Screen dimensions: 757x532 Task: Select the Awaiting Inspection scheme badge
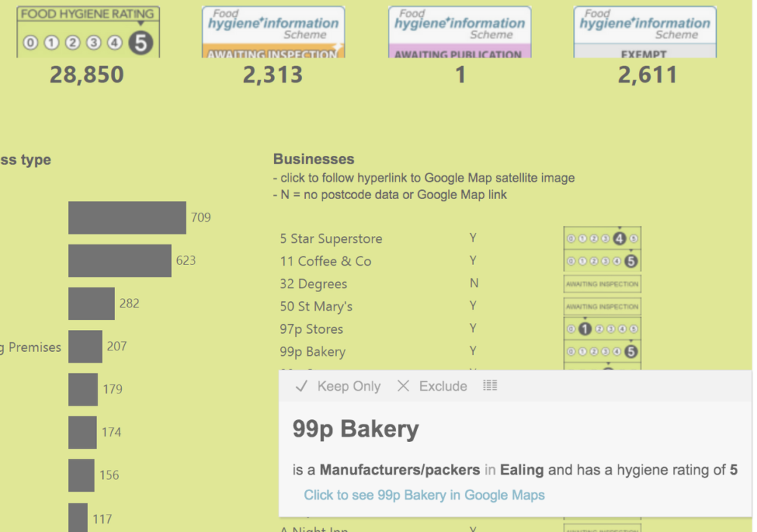click(x=273, y=32)
